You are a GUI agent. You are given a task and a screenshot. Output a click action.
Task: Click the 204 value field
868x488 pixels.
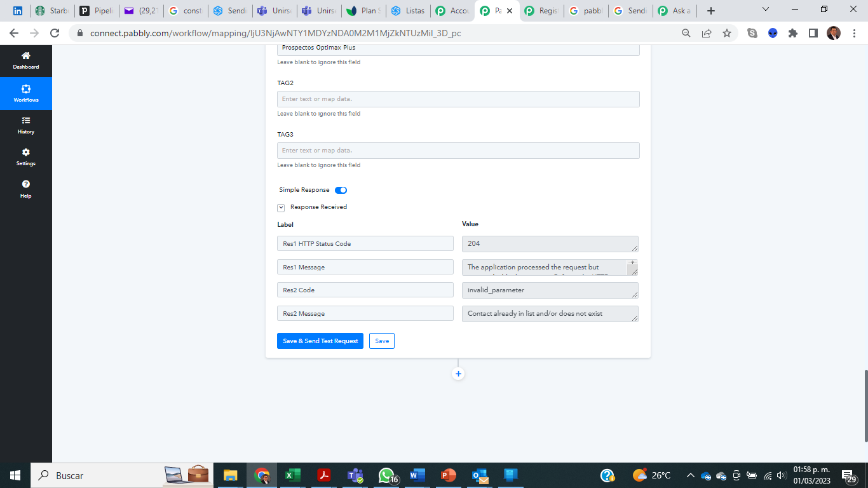point(550,244)
